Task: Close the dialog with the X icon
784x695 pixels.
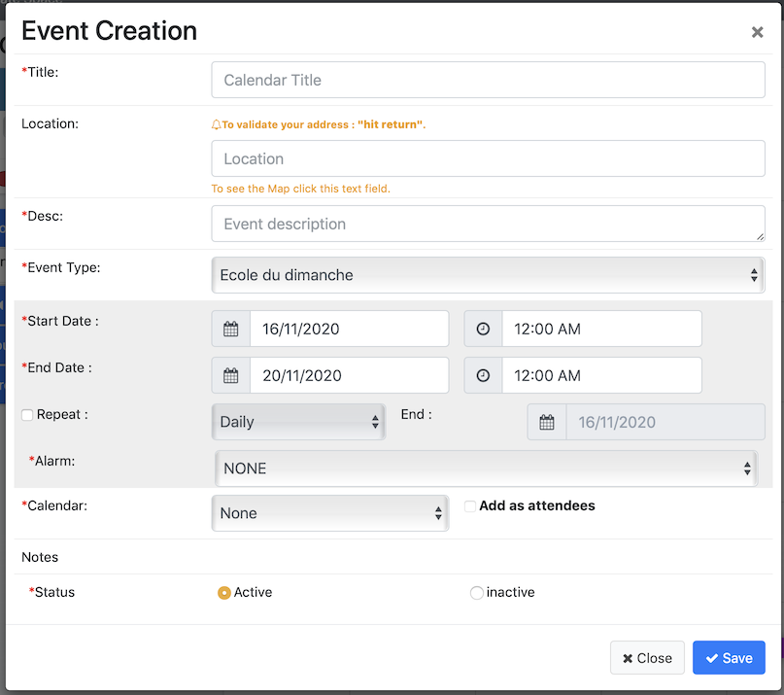Action: pos(757,32)
